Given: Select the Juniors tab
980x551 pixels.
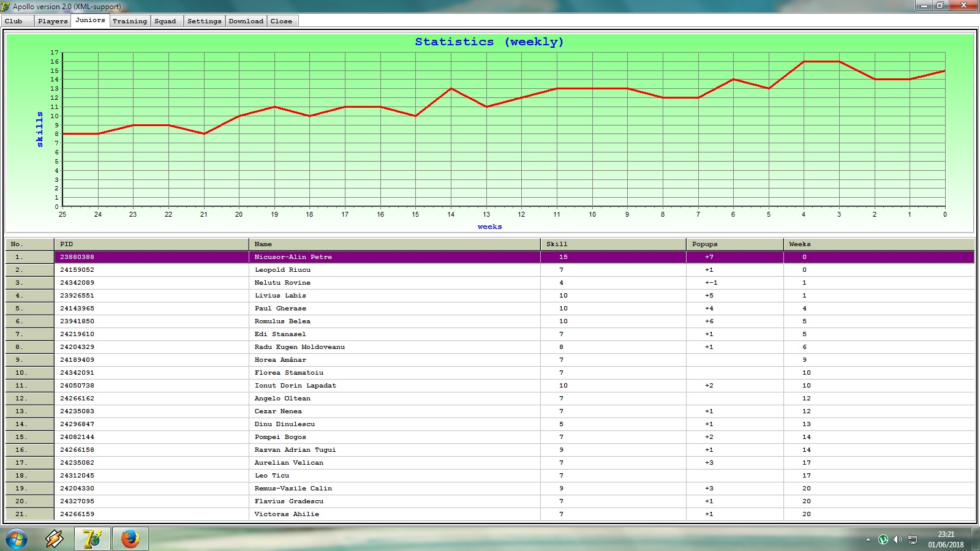Looking at the screenshot, I should 90,20.
